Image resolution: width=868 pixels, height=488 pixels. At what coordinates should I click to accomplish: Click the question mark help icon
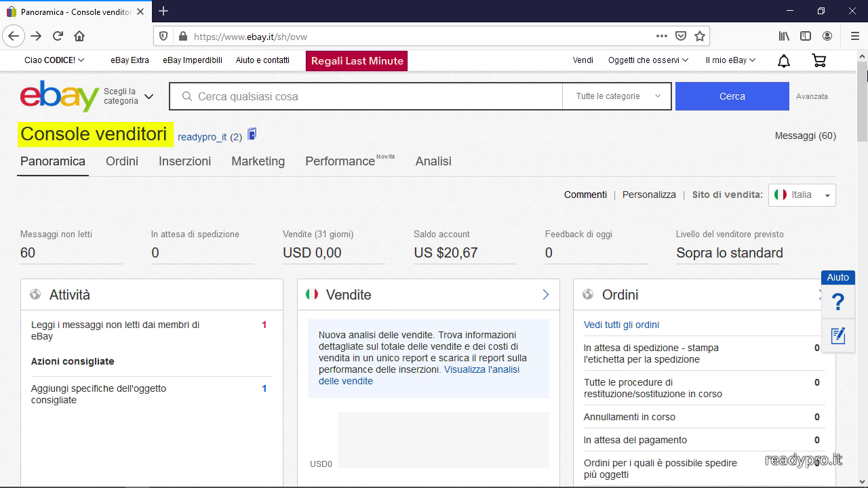pyautogui.click(x=838, y=302)
